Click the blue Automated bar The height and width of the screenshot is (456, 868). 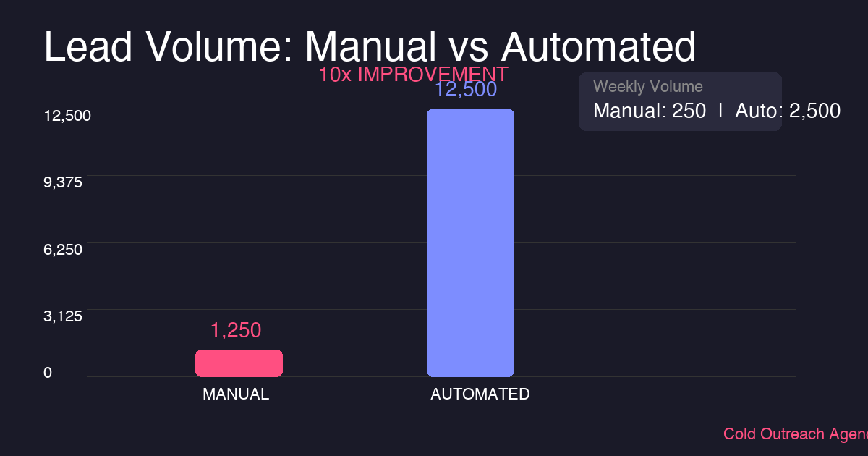[470, 242]
